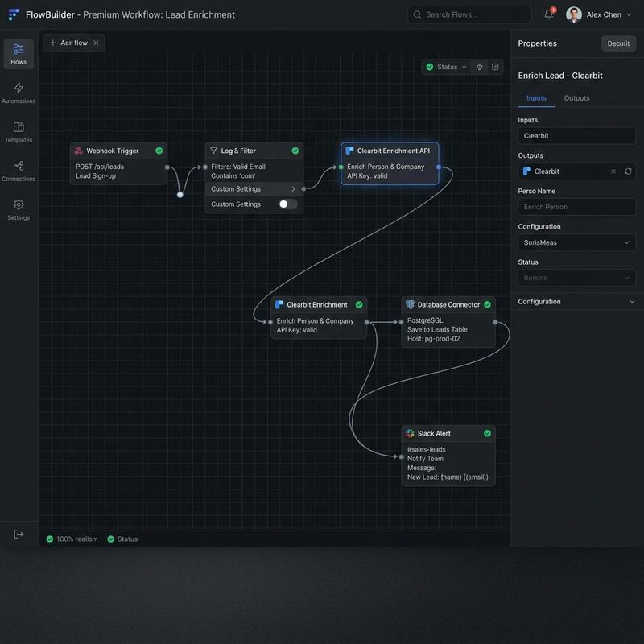Switch to the Outputs tab

click(x=576, y=98)
